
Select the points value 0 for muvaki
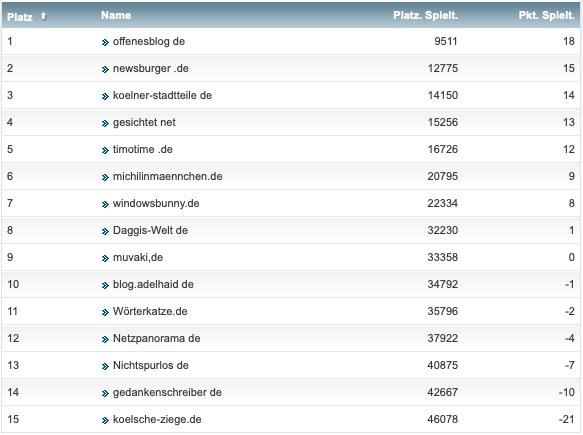coord(571,257)
